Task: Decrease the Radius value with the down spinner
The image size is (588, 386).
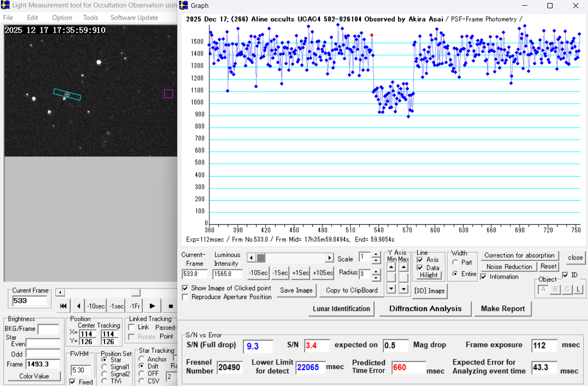Action: (376, 278)
